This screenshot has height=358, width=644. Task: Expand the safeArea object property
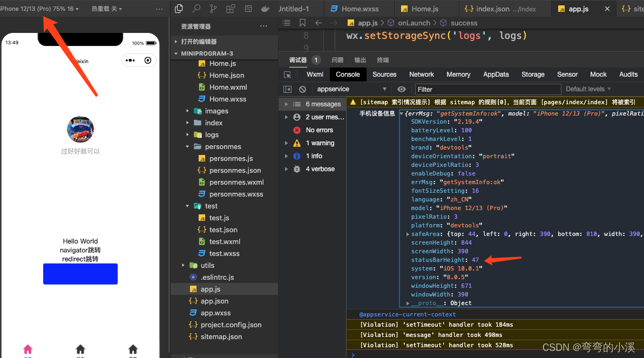click(x=408, y=234)
